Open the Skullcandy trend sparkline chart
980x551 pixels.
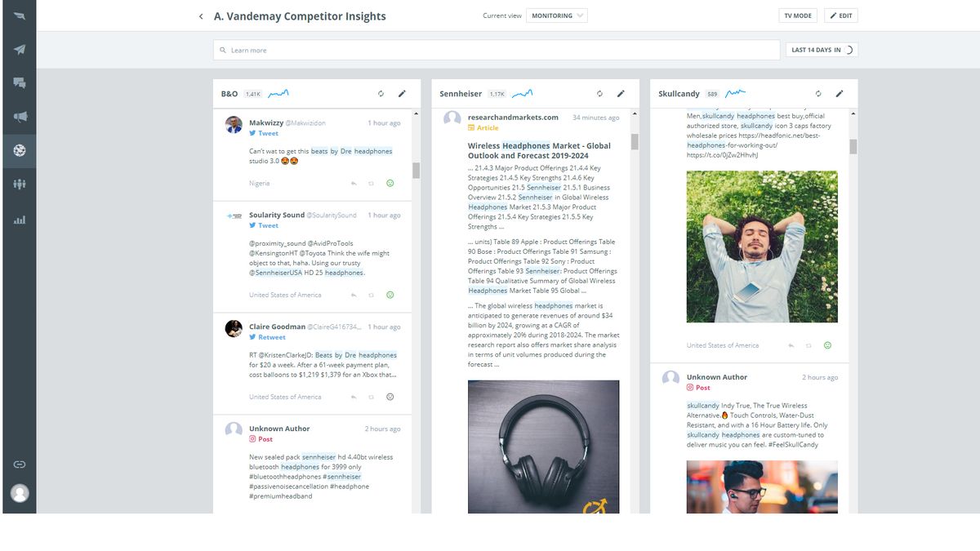(x=736, y=94)
